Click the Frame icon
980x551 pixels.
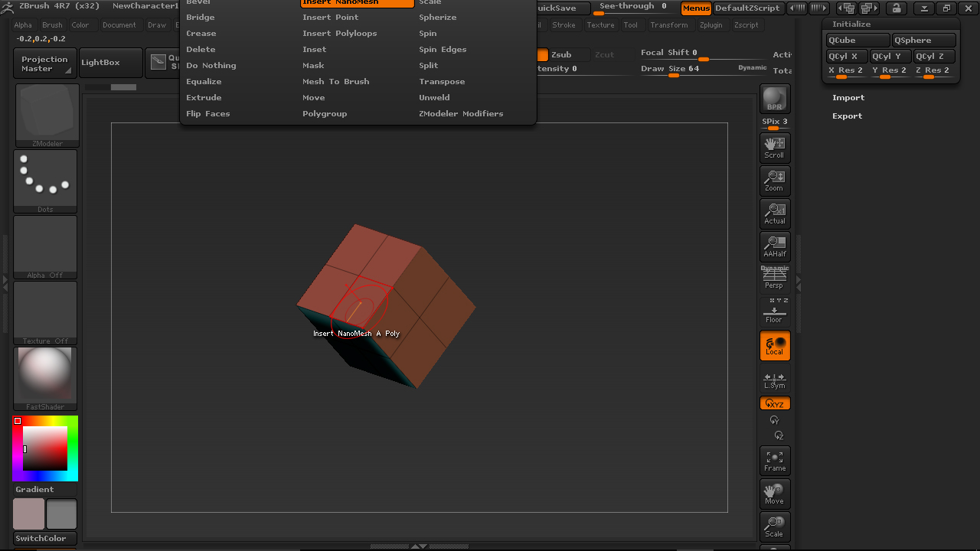pyautogui.click(x=775, y=461)
